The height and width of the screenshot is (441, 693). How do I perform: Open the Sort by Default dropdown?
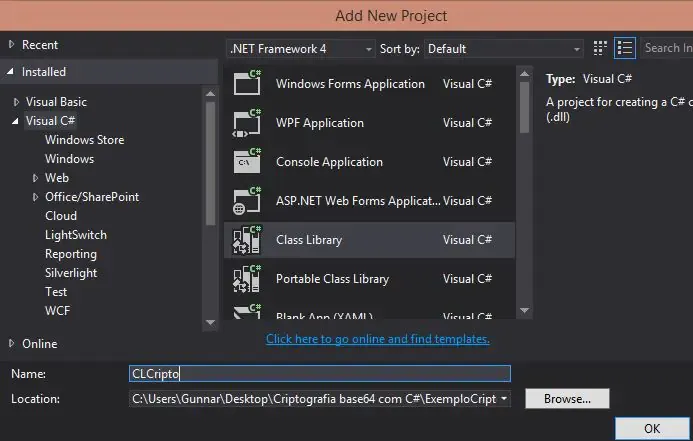click(503, 49)
